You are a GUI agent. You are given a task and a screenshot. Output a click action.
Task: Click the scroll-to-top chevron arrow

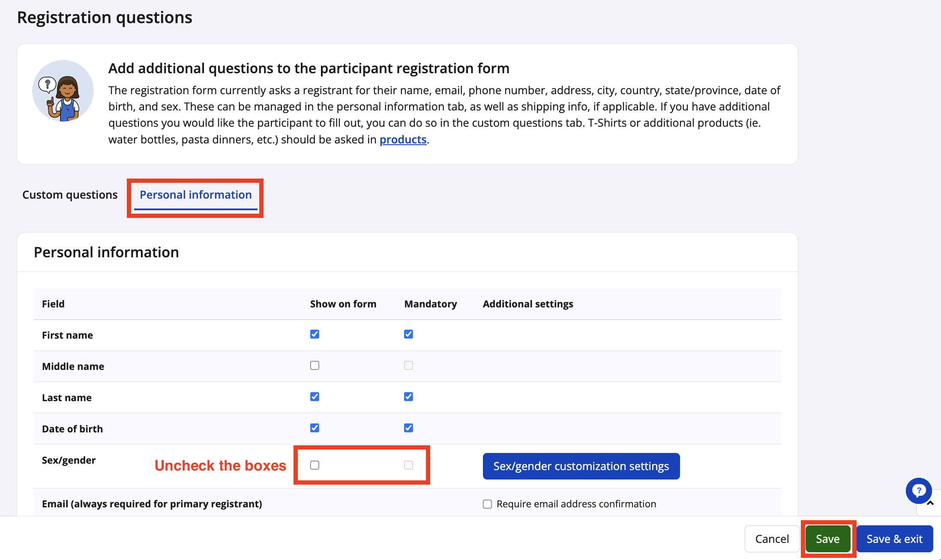click(930, 503)
